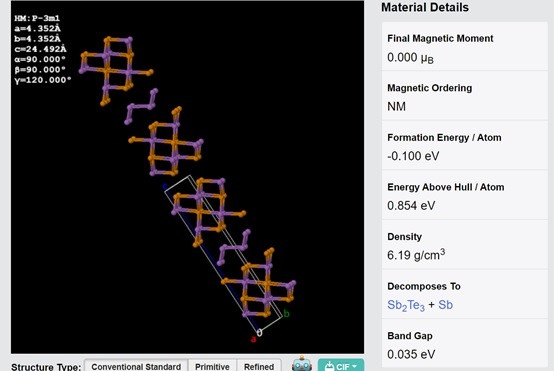
Task: Click the 'Density' label
Action: (x=405, y=237)
